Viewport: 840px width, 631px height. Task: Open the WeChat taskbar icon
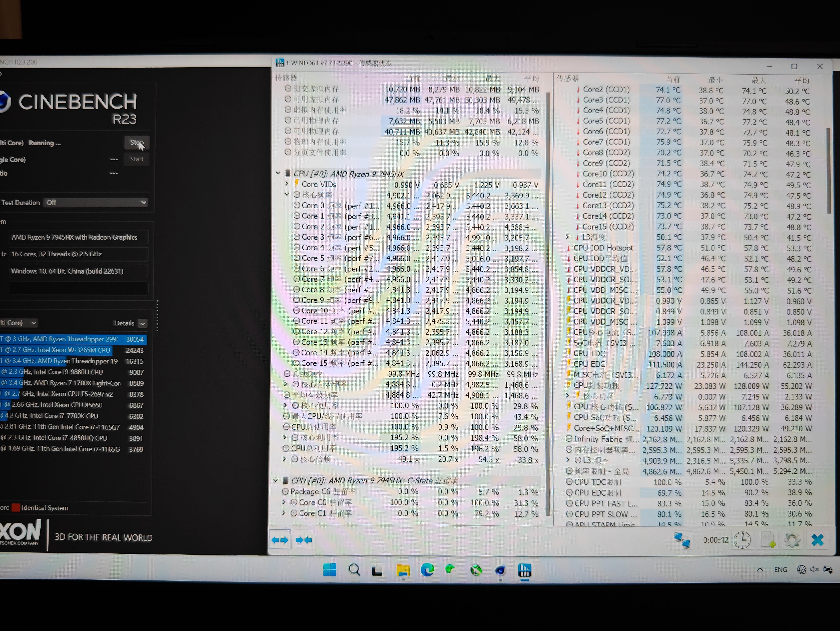pyautogui.click(x=450, y=569)
